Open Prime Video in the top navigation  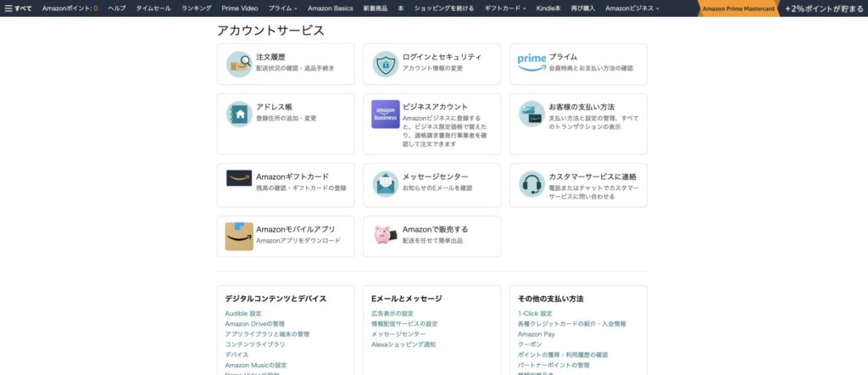240,8
